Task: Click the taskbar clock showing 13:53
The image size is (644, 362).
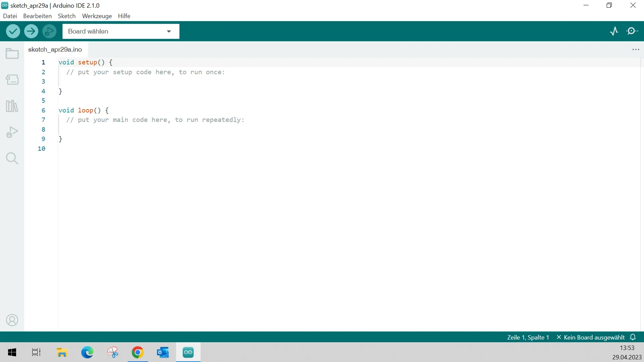Action: coord(627,348)
